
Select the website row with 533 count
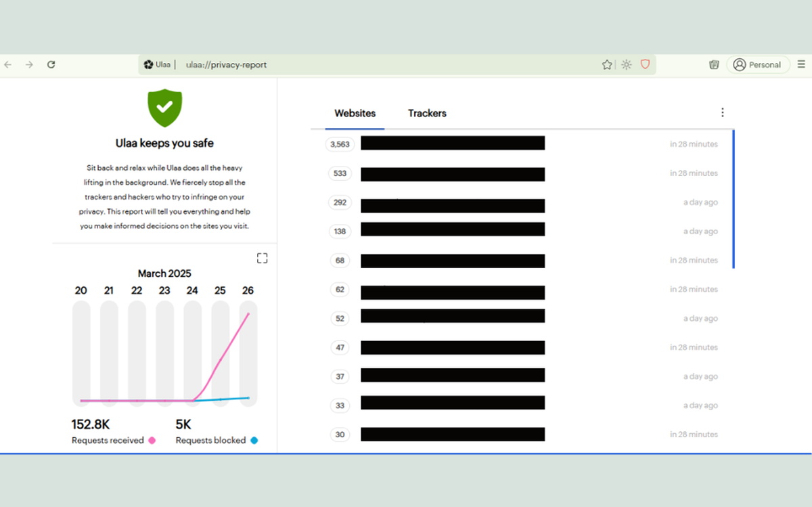(522, 173)
